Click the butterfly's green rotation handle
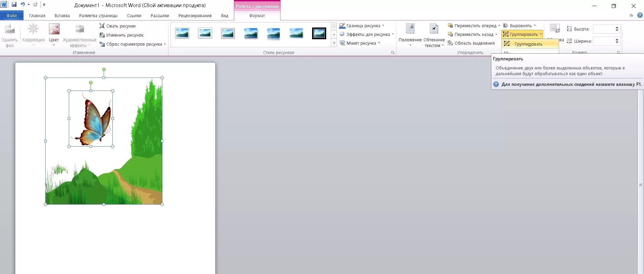Screen dimensions: 644x274 click(x=91, y=83)
